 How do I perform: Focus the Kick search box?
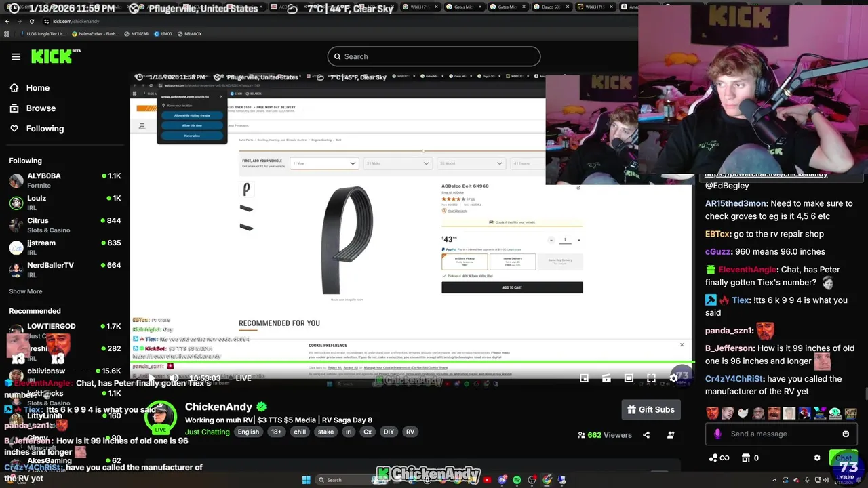[434, 56]
